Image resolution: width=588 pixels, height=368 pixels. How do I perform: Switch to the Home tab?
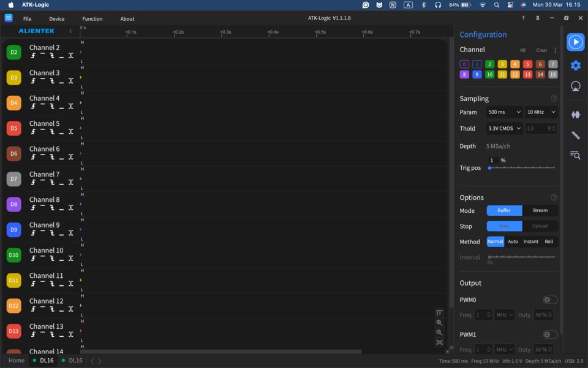(x=17, y=361)
